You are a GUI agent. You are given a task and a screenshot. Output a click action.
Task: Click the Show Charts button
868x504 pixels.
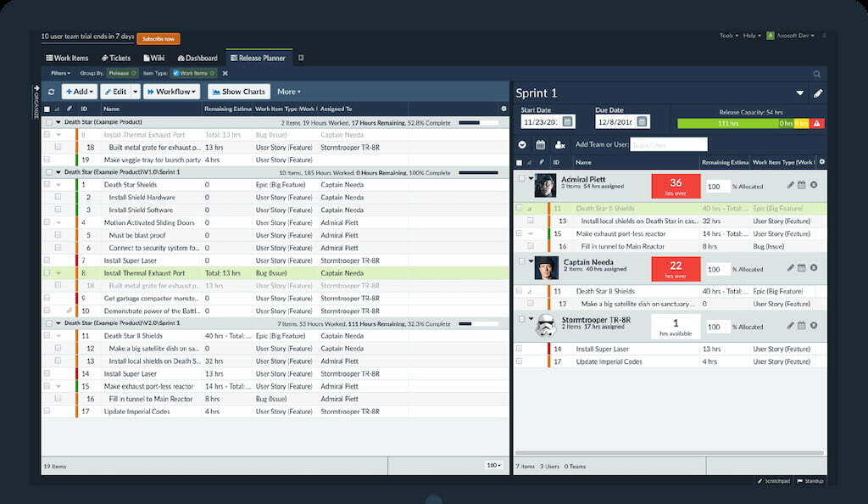(x=238, y=91)
